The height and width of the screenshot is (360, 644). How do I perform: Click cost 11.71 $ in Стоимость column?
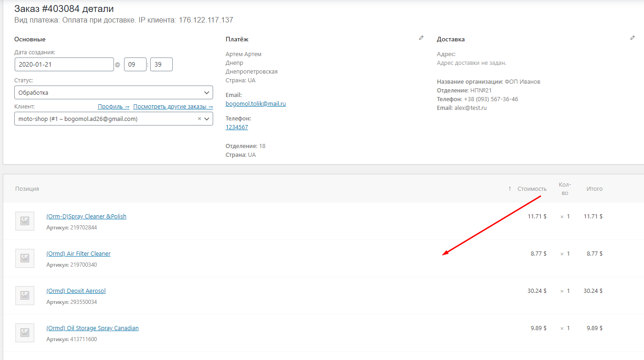(537, 216)
